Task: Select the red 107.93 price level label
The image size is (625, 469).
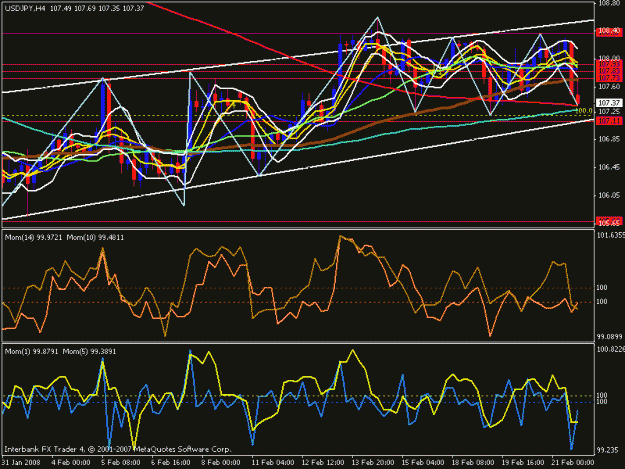Action: (x=609, y=65)
